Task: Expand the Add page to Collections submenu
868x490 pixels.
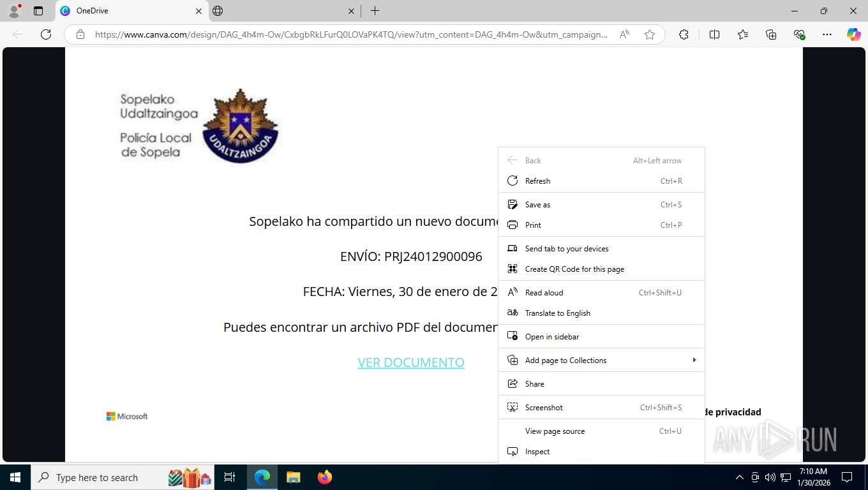Action: coord(601,360)
